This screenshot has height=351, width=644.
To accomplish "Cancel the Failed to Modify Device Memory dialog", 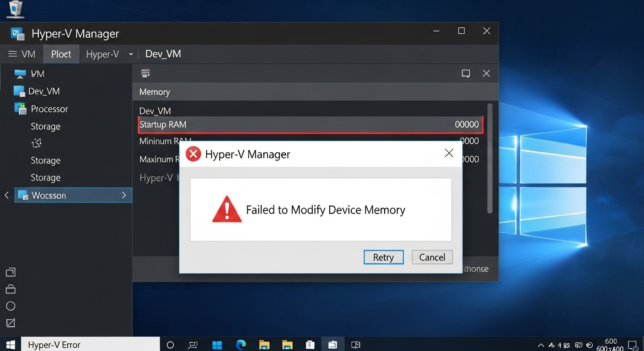I will pyautogui.click(x=432, y=257).
